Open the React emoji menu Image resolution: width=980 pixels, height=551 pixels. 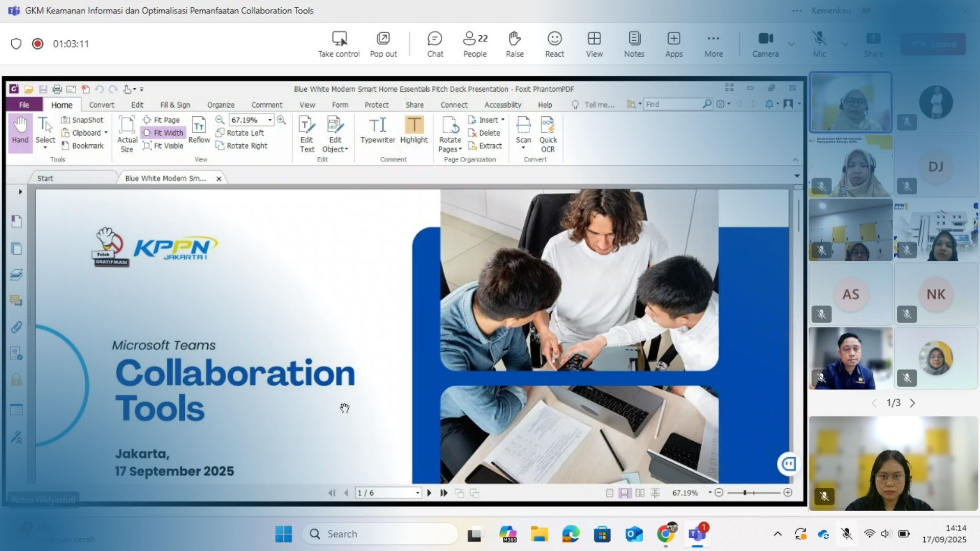(x=554, y=44)
